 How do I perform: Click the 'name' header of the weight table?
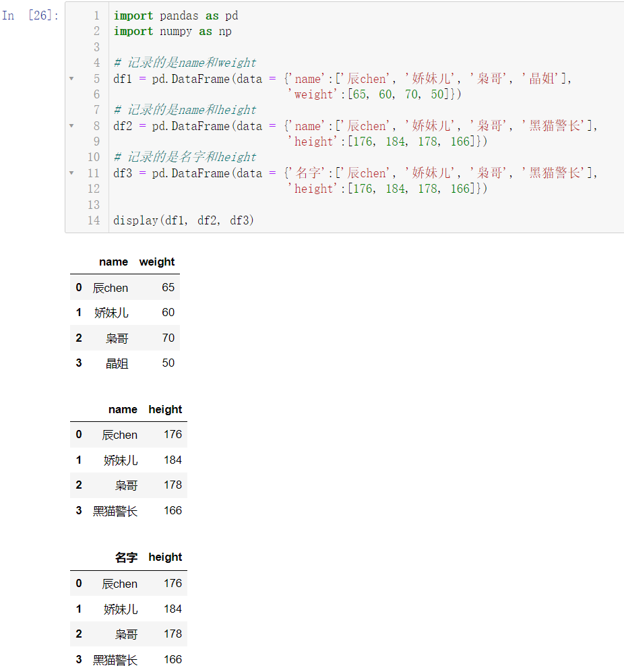tap(114, 262)
